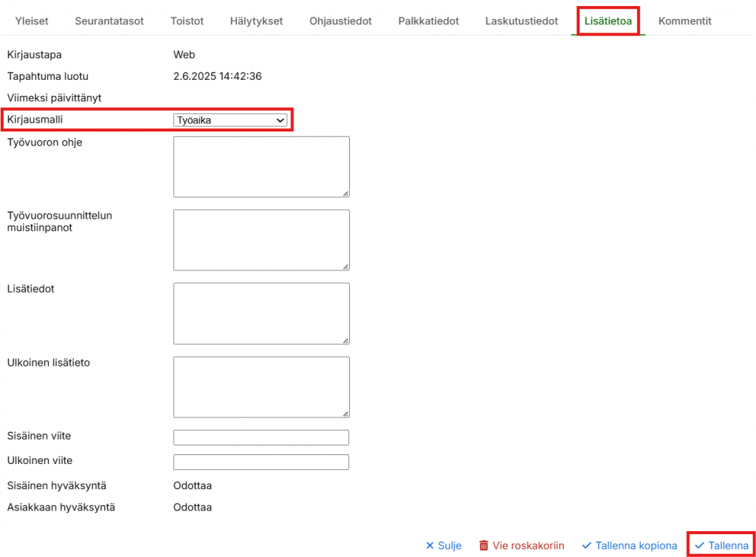Click the Lisätiedot text area
This screenshot has width=756, height=557.
click(x=261, y=312)
